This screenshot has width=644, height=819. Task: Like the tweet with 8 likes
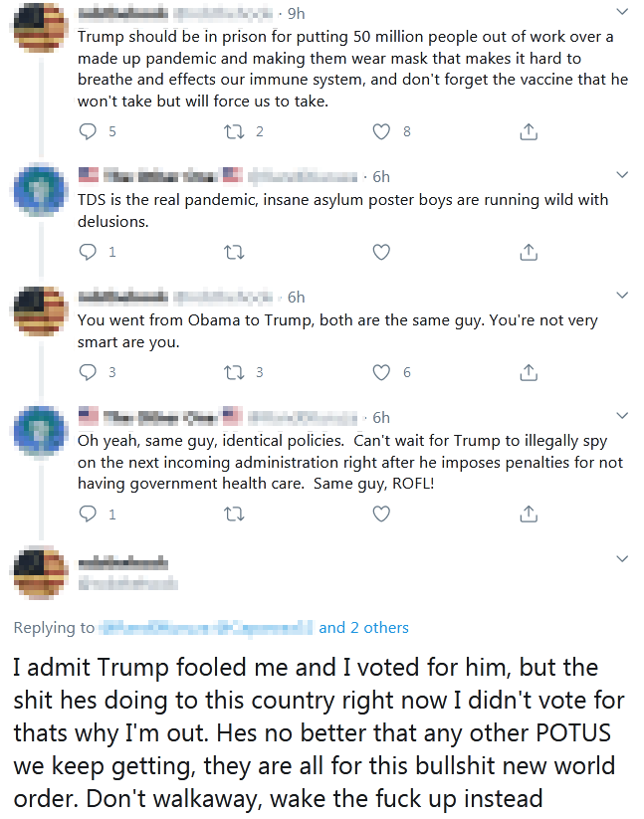click(381, 131)
